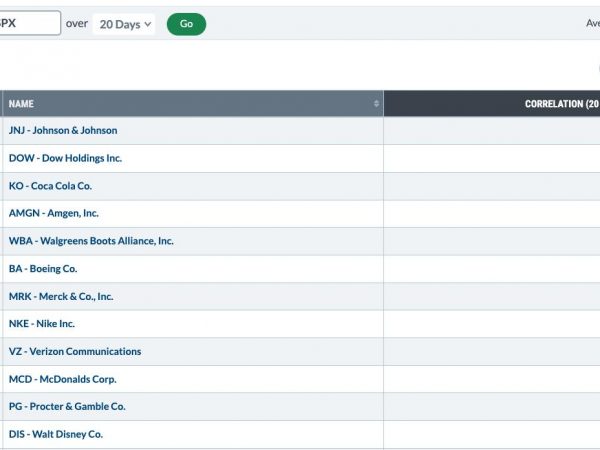Click the symbol input field containing PX
Viewport: 600px width, 450px height.
pyautogui.click(x=30, y=23)
